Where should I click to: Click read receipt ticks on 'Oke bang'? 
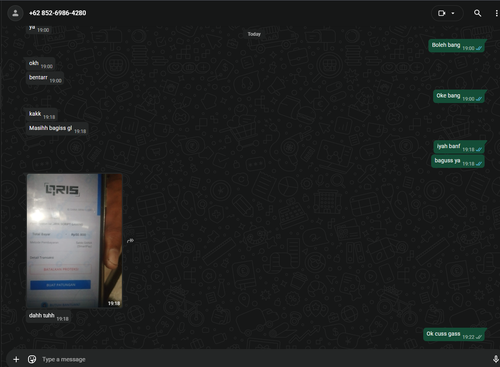click(x=479, y=99)
